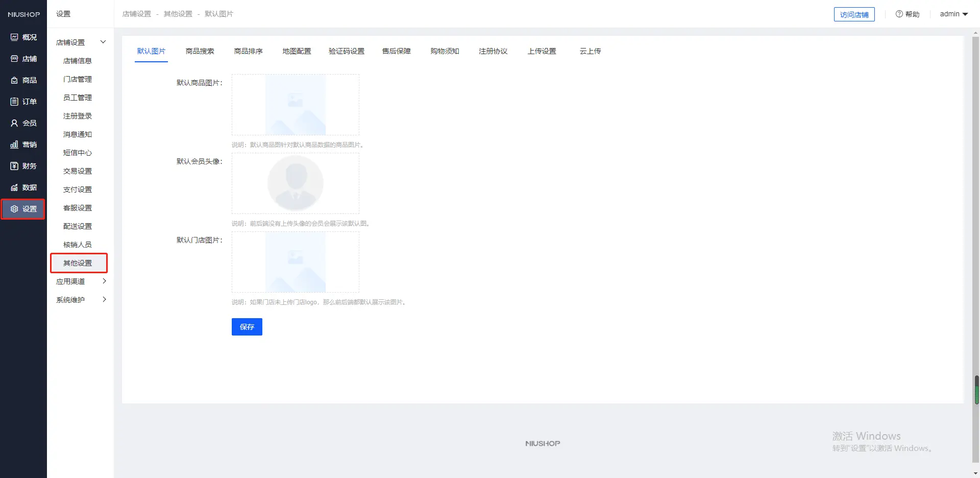Image resolution: width=980 pixels, height=478 pixels.
Task: Open the Store (店铺) sidebar icon
Action: coord(14,59)
